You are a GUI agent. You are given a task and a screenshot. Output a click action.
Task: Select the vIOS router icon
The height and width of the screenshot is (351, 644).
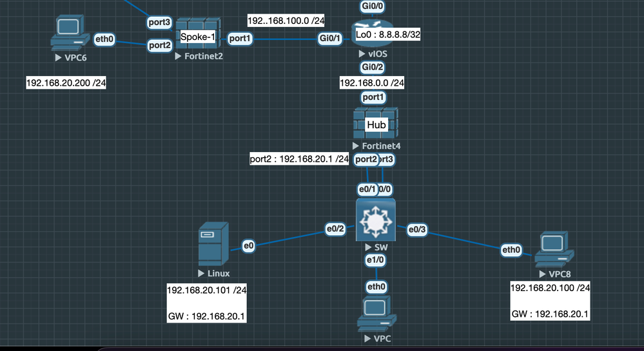coord(372,33)
